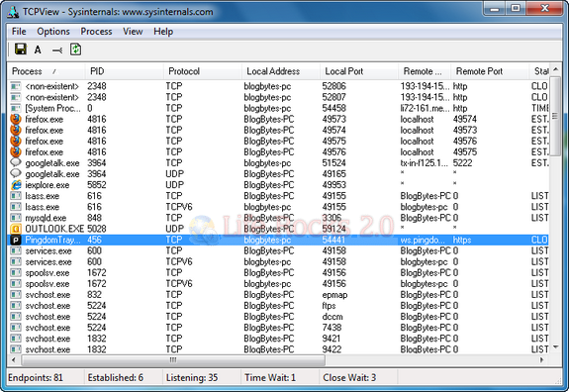Click the horizontal scrollbar left arrow

click(x=14, y=360)
